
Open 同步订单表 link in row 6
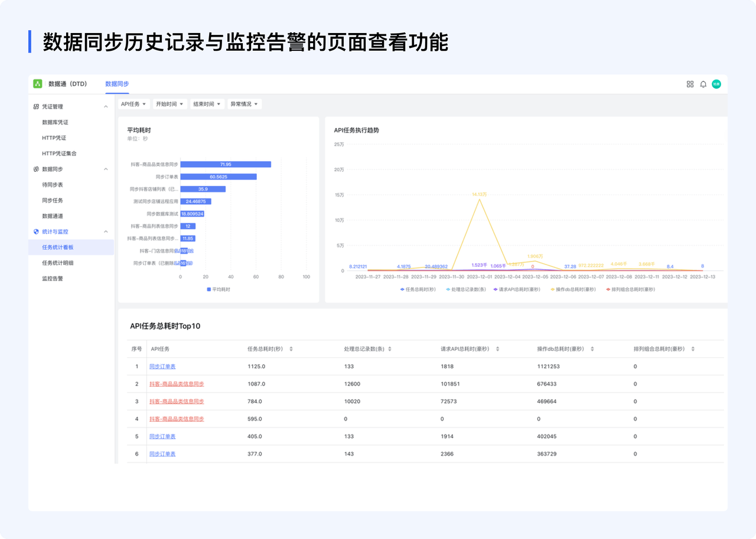click(x=162, y=454)
